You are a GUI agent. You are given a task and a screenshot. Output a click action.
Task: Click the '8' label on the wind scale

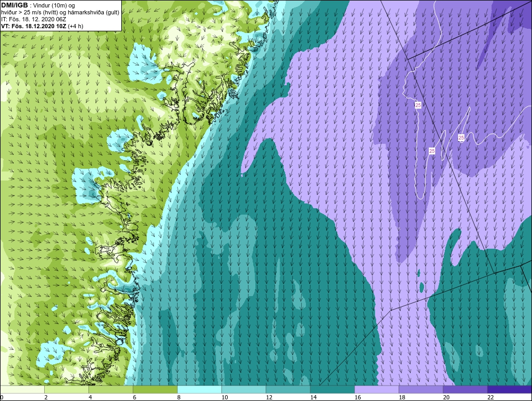tap(179, 398)
